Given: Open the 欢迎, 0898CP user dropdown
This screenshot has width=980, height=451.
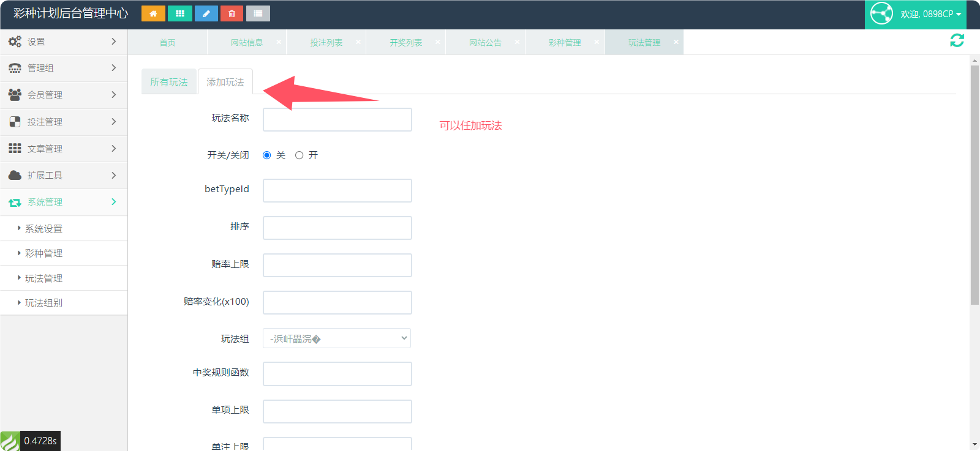Looking at the screenshot, I should (930, 14).
